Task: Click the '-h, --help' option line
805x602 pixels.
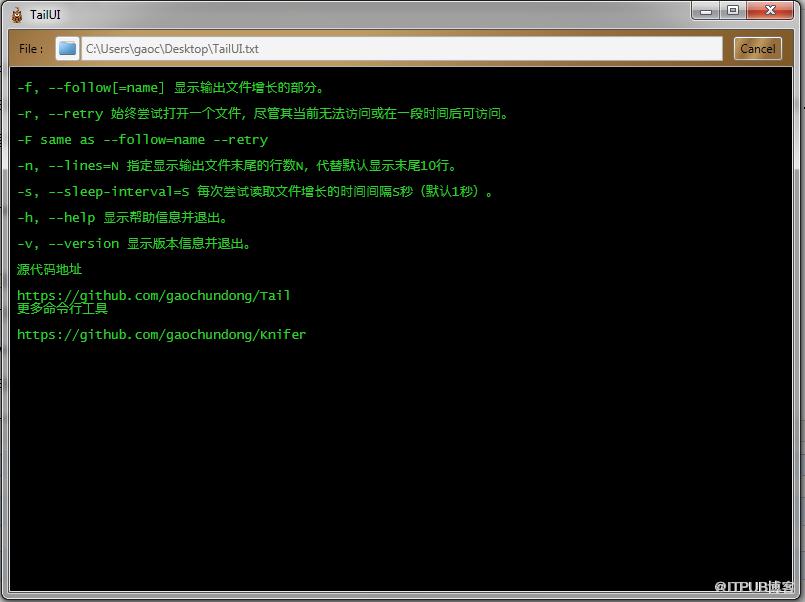Action: [x=122, y=218]
